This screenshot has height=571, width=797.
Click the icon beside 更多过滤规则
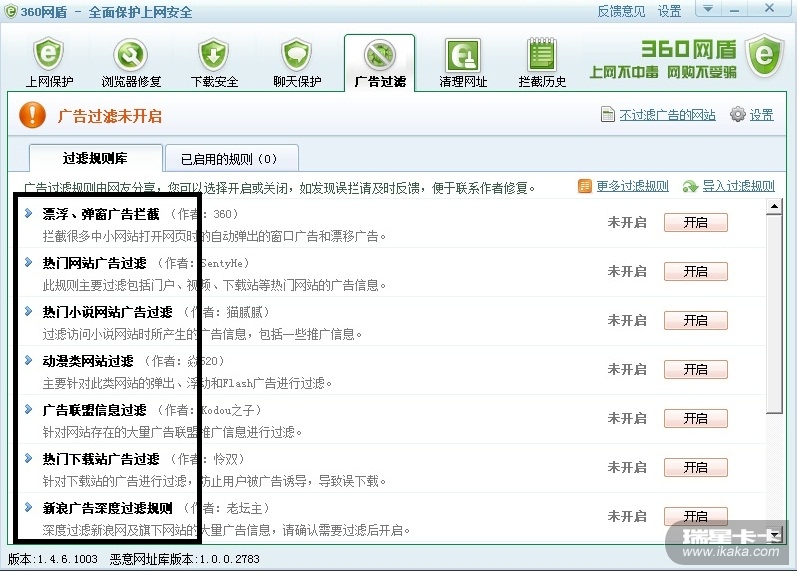pos(585,186)
